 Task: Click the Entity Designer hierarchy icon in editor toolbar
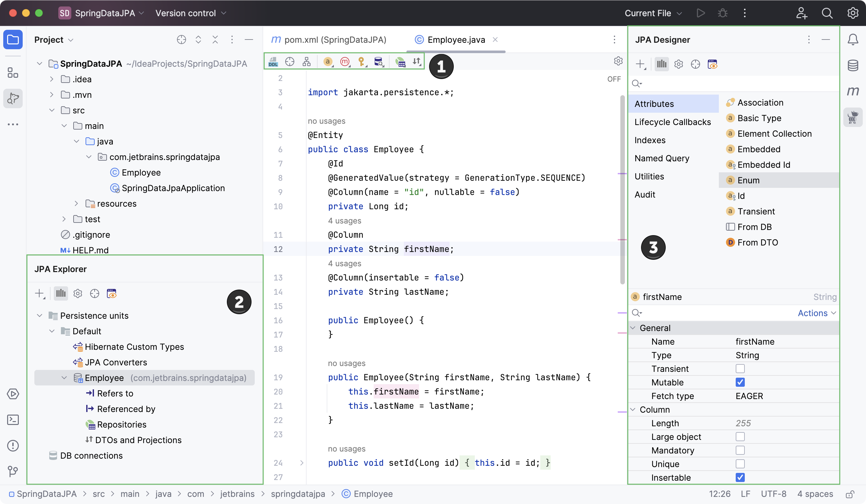tap(307, 62)
